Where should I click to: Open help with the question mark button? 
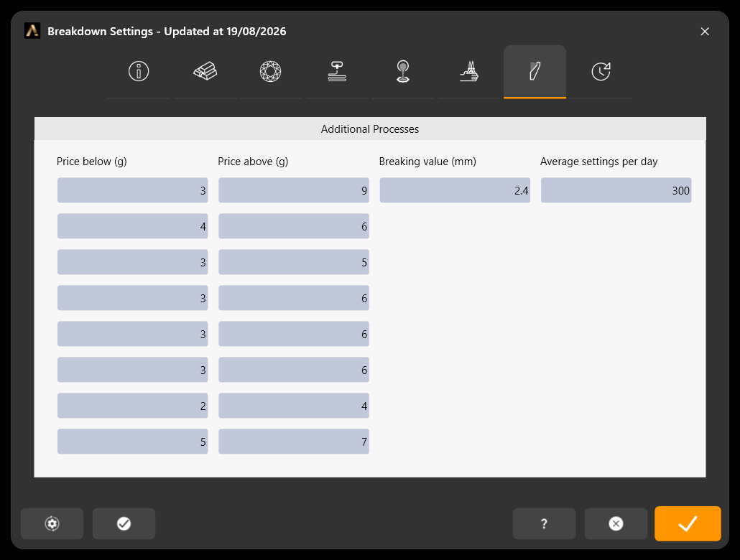pos(544,523)
